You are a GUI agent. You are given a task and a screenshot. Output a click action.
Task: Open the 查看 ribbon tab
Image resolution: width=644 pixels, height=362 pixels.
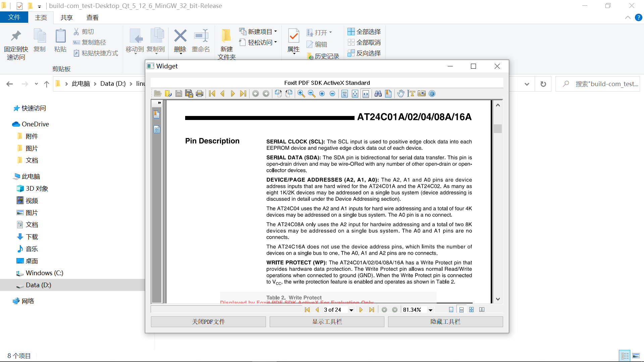pos(92,17)
